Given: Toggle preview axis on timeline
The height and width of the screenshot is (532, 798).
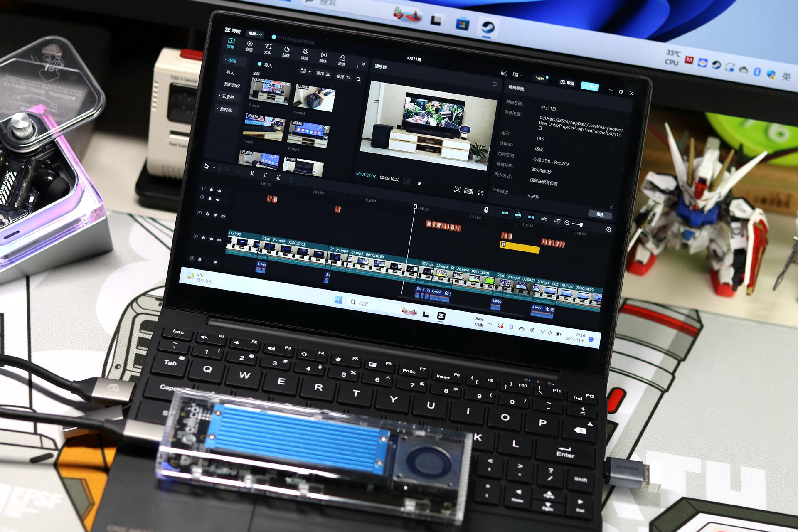Looking at the screenshot, I should pyautogui.click(x=544, y=219).
